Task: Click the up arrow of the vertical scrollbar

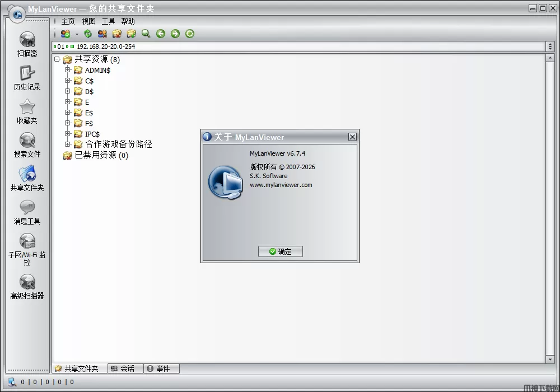Action: click(550, 58)
